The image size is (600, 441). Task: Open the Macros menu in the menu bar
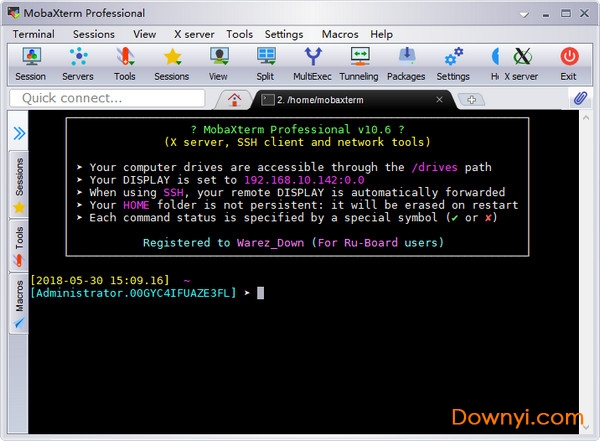pyautogui.click(x=341, y=34)
